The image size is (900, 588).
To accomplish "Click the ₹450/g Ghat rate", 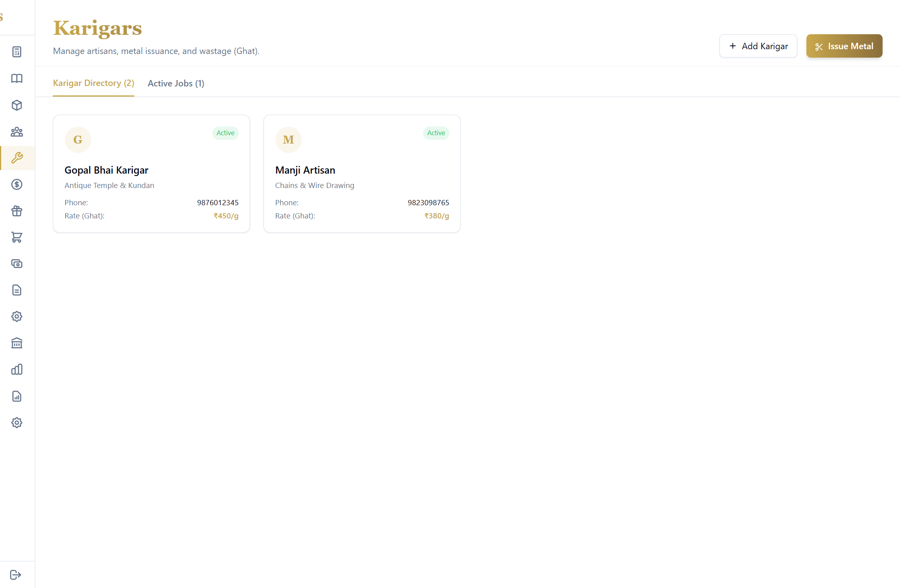I will coord(226,216).
